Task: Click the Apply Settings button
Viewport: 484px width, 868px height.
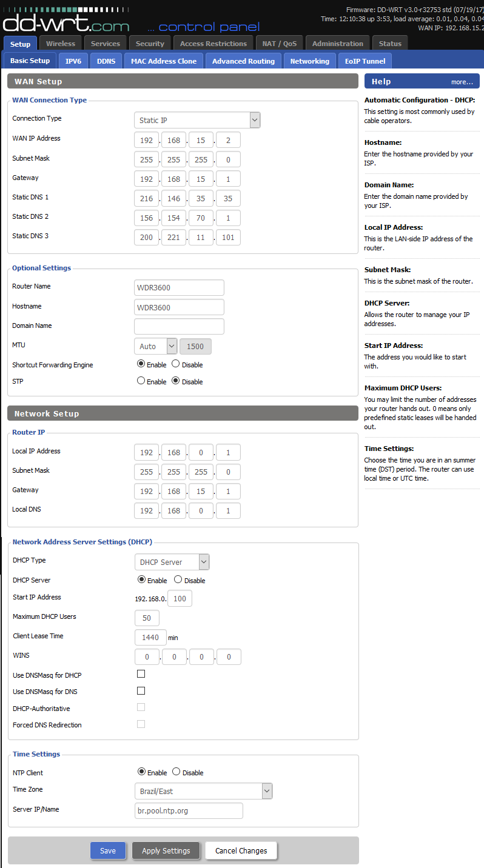Action: tap(166, 850)
